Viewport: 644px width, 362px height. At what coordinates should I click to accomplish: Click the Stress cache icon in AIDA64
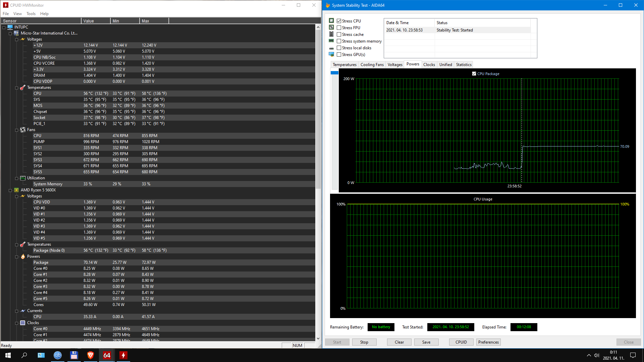click(x=331, y=34)
